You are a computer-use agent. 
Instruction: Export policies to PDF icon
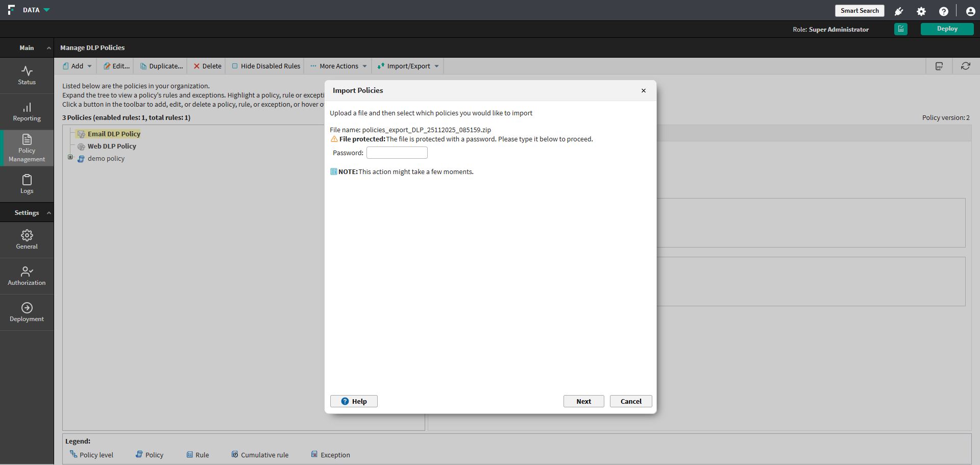tap(939, 66)
